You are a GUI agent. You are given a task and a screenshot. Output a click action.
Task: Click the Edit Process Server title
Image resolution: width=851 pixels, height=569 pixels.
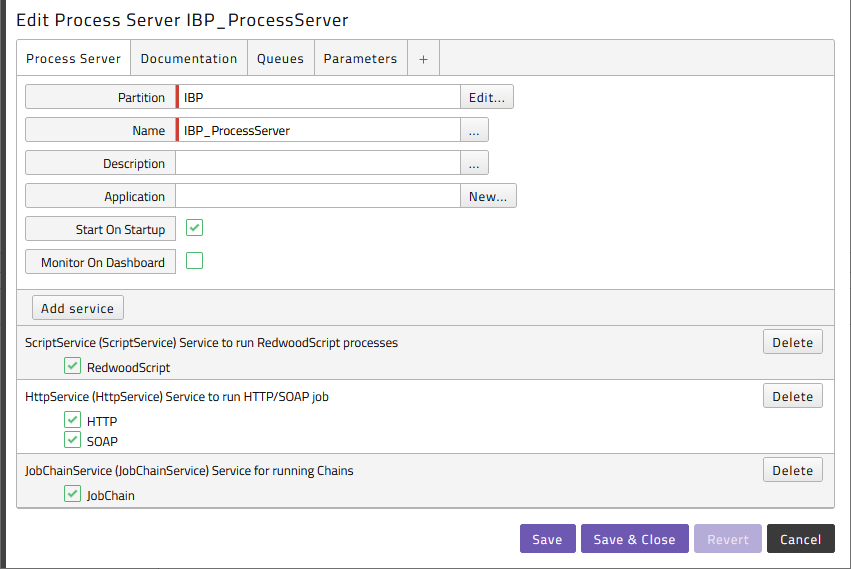pyautogui.click(x=182, y=20)
